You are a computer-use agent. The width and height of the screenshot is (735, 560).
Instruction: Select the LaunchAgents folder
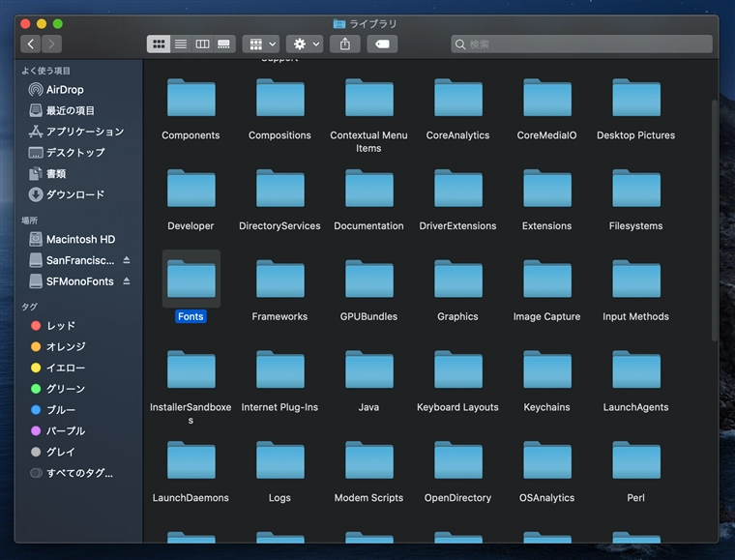(x=636, y=369)
